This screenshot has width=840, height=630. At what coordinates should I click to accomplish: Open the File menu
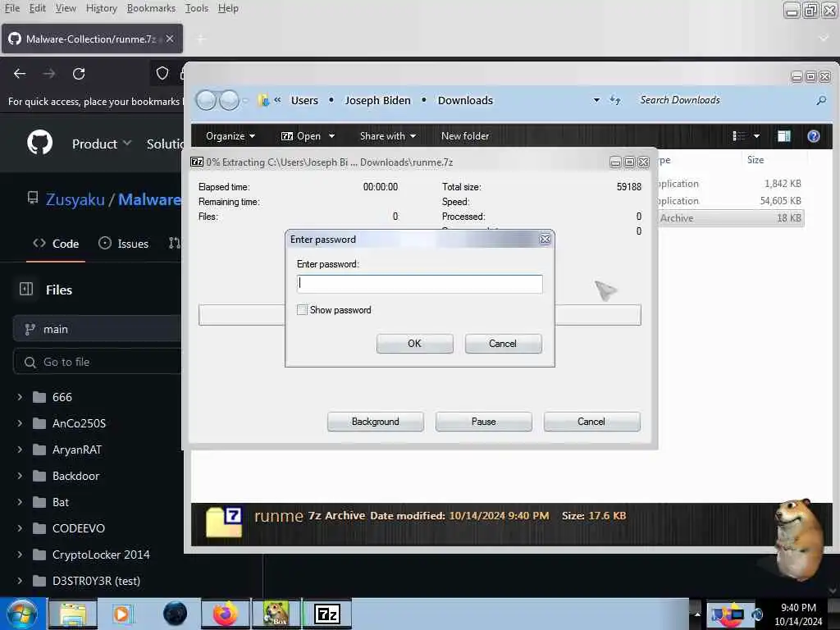[x=11, y=8]
